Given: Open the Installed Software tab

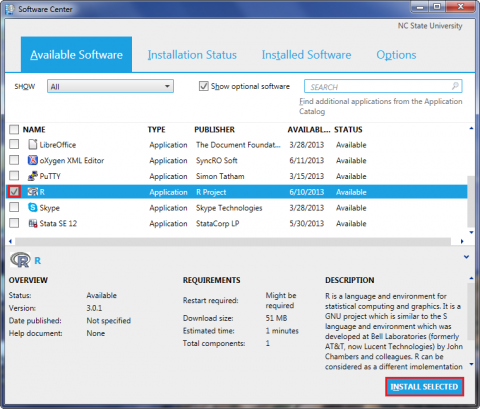Looking at the screenshot, I should pos(306,55).
